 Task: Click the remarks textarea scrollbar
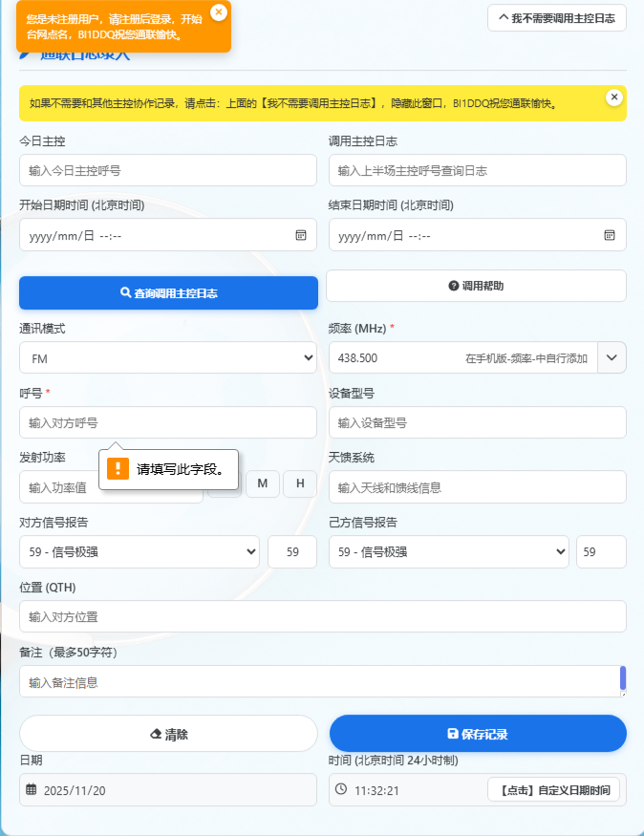point(623,678)
